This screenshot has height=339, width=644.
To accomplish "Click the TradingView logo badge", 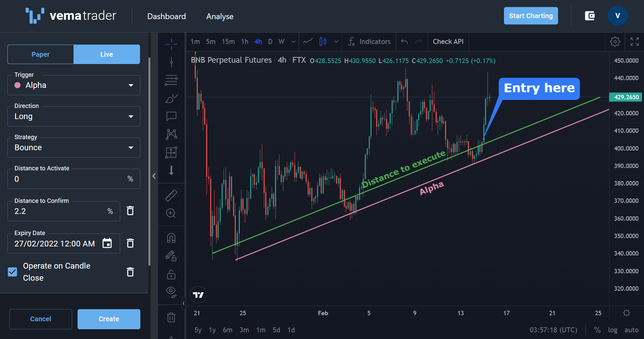I will pyautogui.click(x=198, y=295).
